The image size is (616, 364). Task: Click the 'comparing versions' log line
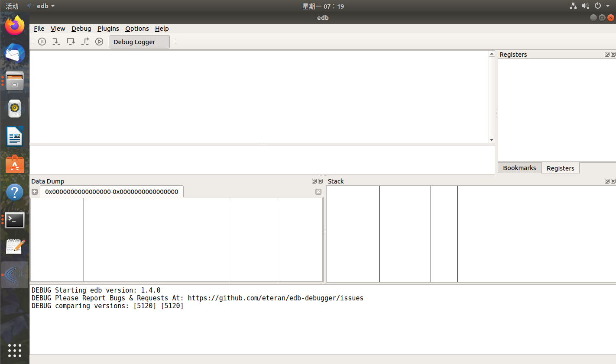coord(107,306)
